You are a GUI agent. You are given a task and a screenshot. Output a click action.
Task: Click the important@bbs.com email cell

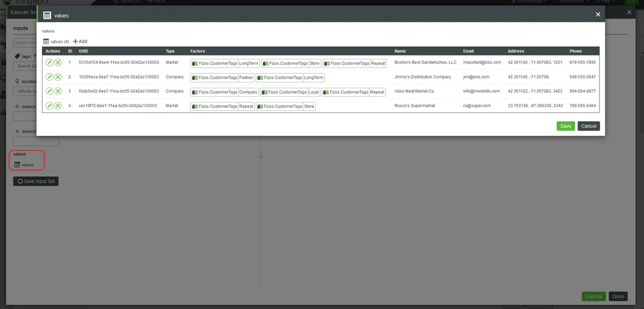[482, 63]
